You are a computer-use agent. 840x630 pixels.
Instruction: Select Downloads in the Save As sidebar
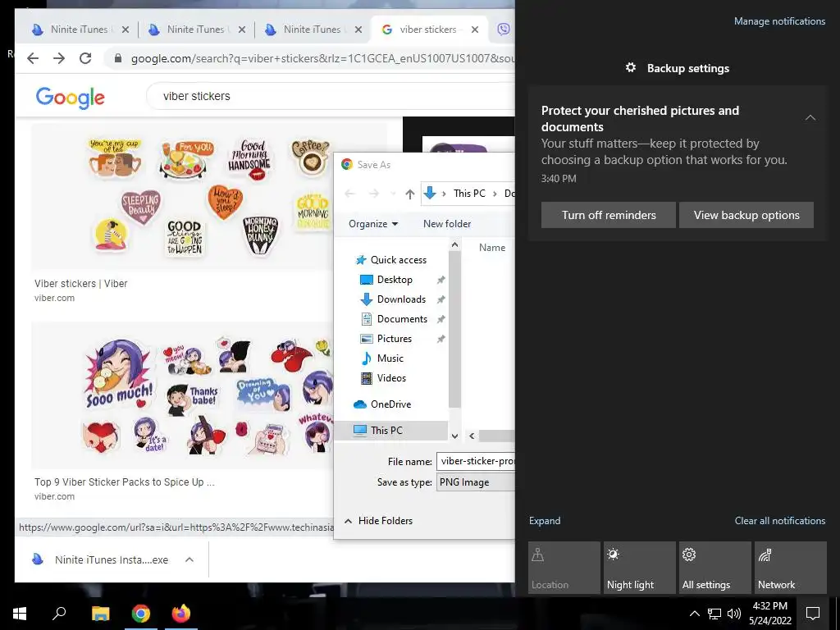point(401,299)
